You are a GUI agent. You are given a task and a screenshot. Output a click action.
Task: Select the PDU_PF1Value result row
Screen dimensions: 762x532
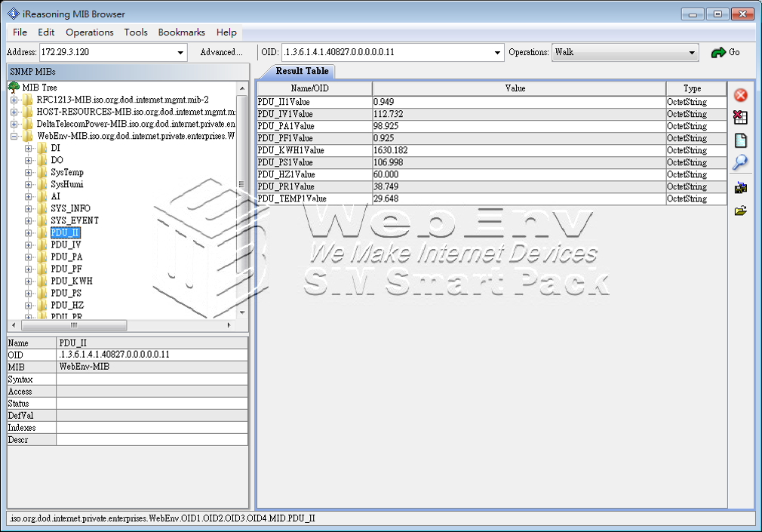coord(492,138)
